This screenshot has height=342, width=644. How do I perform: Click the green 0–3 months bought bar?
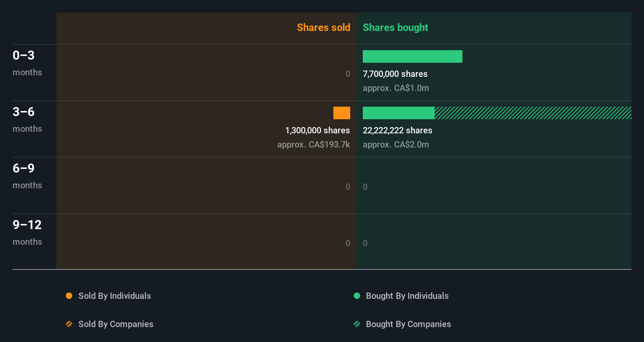pyautogui.click(x=413, y=56)
